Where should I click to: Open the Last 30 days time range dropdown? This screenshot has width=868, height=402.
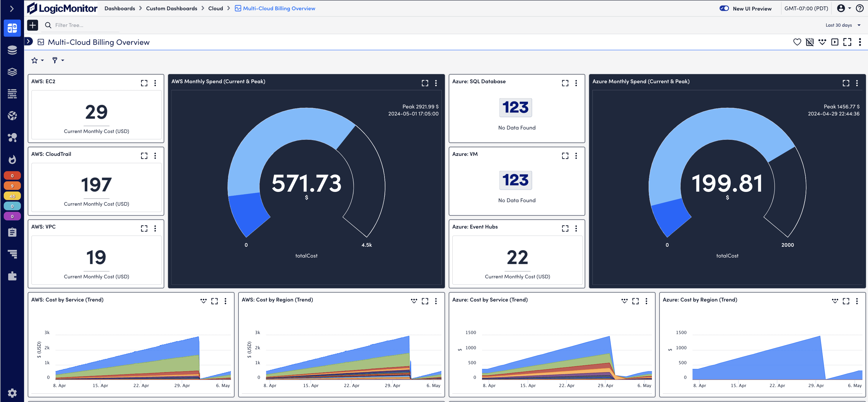(843, 25)
